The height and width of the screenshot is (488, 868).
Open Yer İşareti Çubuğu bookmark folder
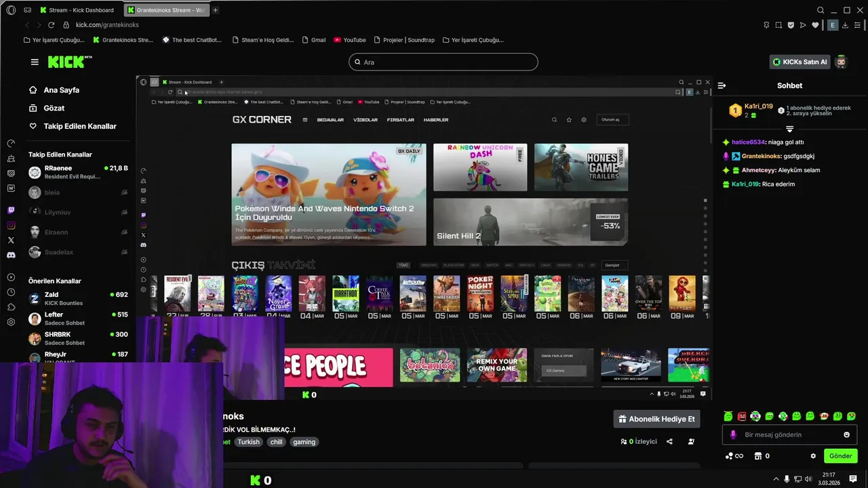(54, 40)
